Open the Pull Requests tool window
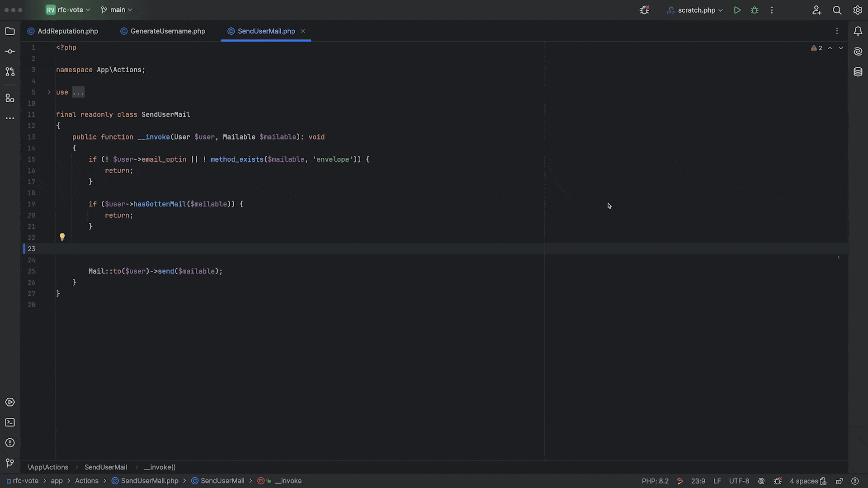 tap(10, 72)
